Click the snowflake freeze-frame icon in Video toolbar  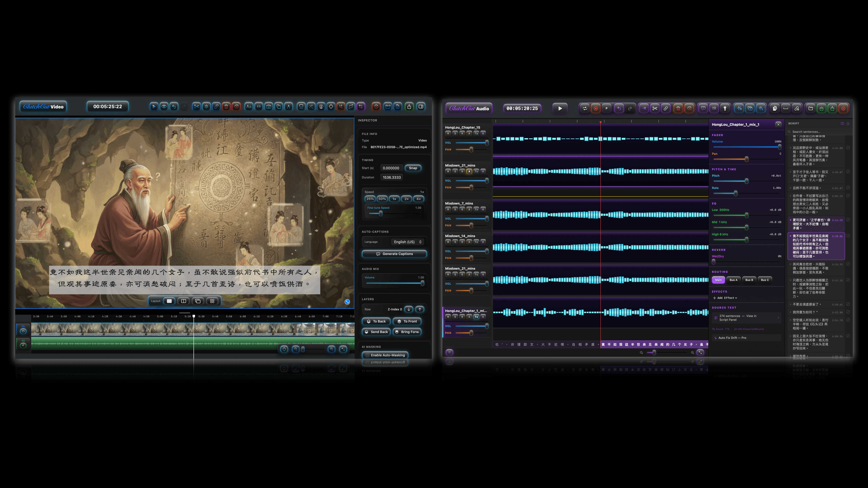207,107
